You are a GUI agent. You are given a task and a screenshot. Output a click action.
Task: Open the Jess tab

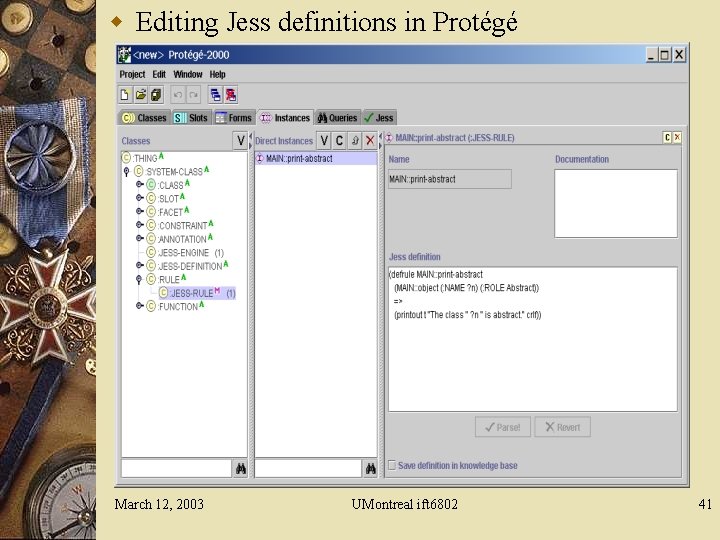tap(379, 118)
